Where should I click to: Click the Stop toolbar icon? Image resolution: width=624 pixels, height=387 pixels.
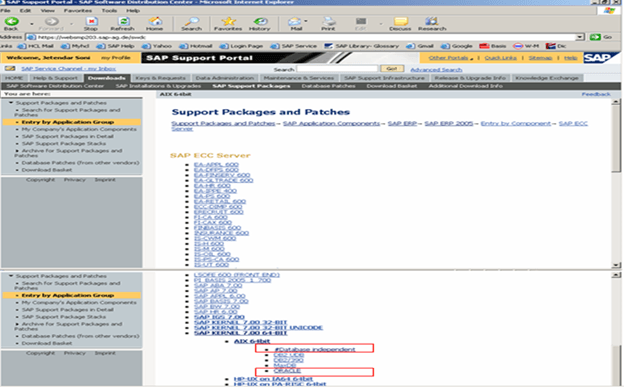point(91,22)
